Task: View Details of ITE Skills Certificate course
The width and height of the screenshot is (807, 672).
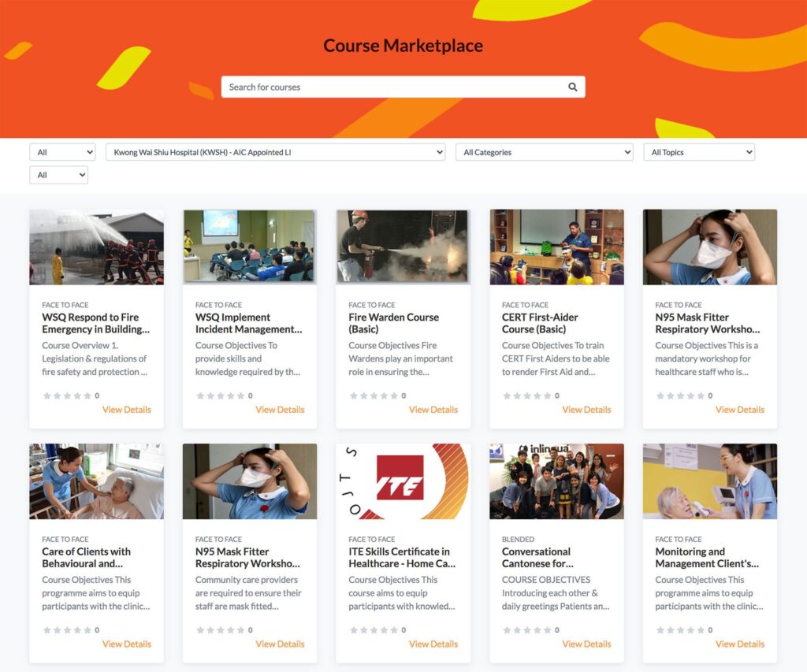Action: tap(433, 644)
